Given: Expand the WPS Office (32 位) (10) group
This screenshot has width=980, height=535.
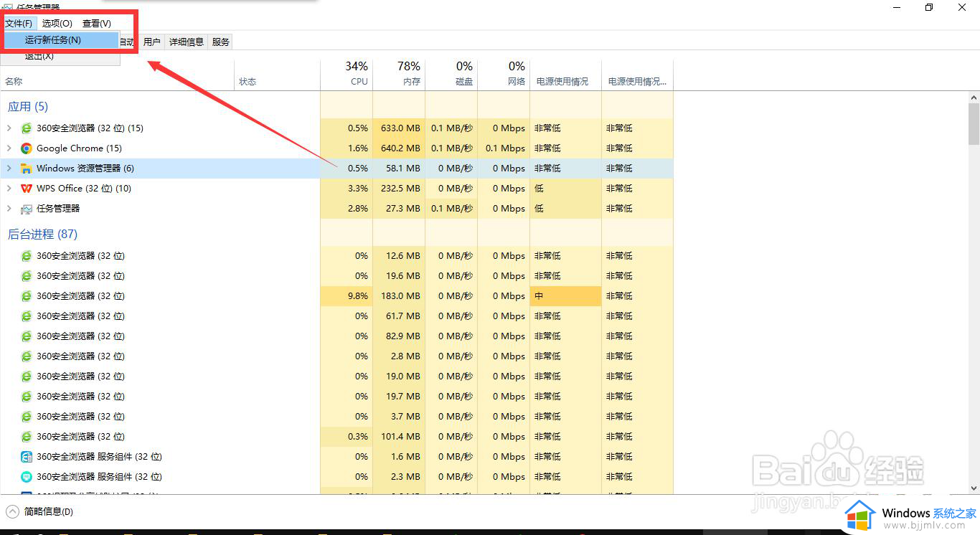Looking at the screenshot, I should pos(9,189).
